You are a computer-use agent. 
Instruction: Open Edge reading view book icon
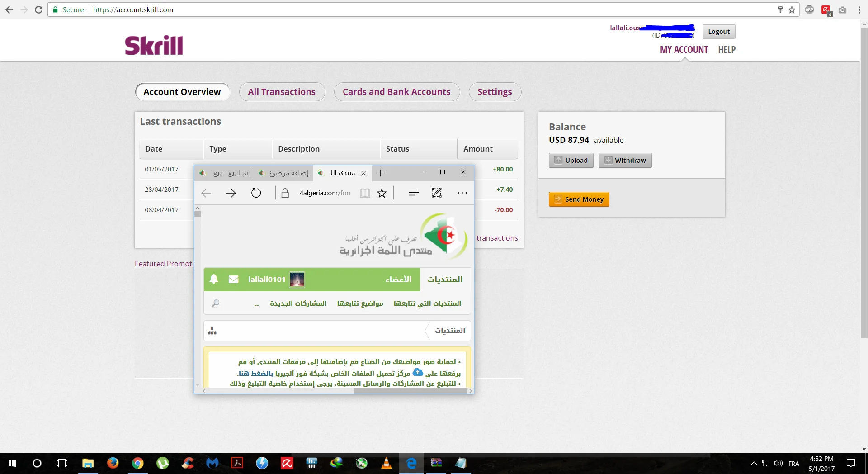365,193
